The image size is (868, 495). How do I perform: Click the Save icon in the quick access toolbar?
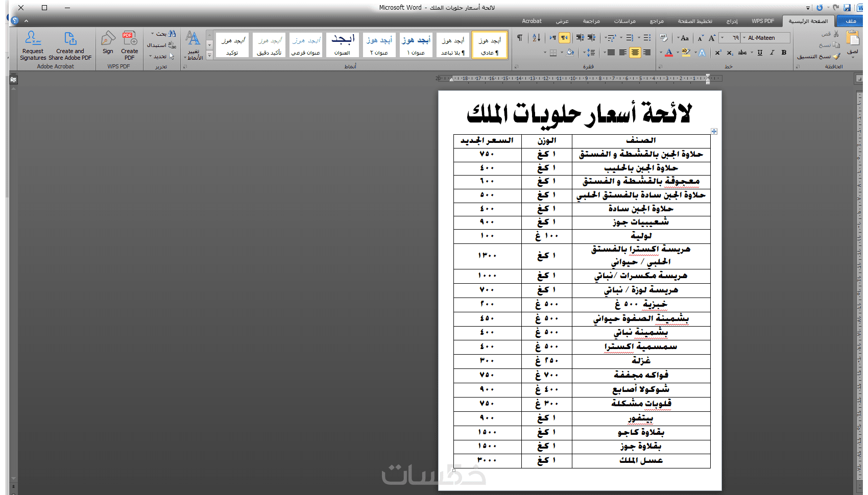click(847, 8)
